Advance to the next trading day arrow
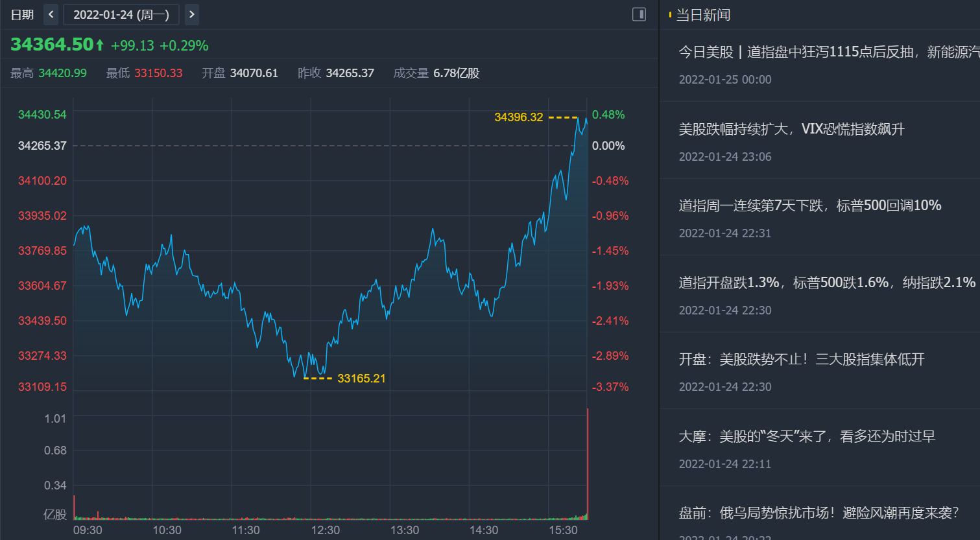980x540 pixels. [191, 14]
